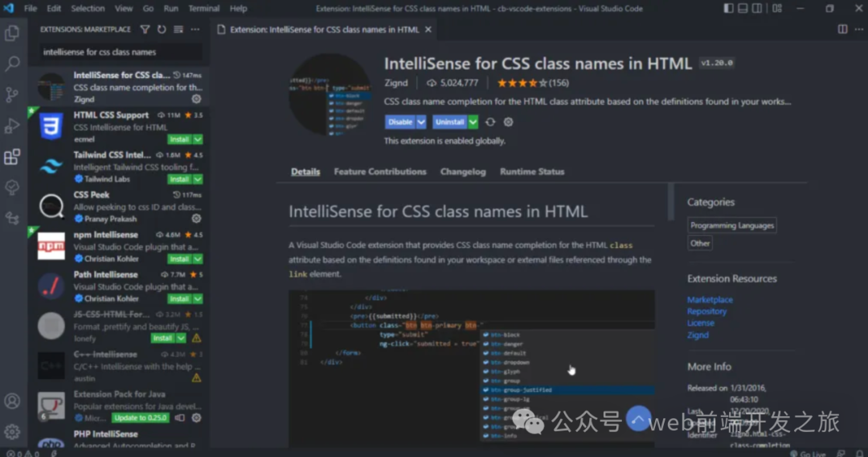Switch to Changelog tab

pos(464,171)
